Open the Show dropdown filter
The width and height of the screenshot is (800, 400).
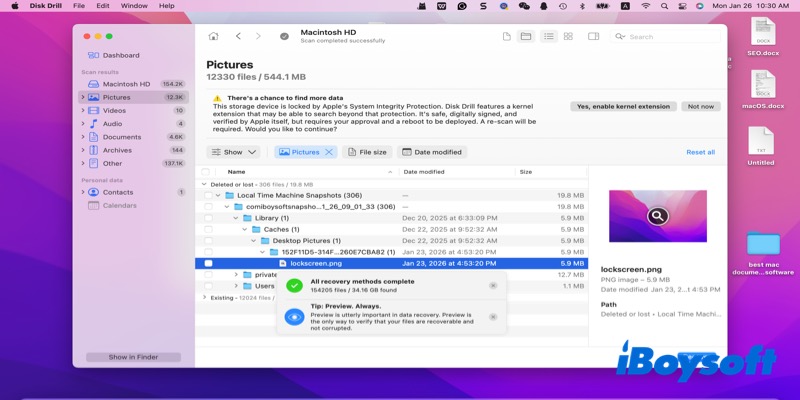coord(233,152)
